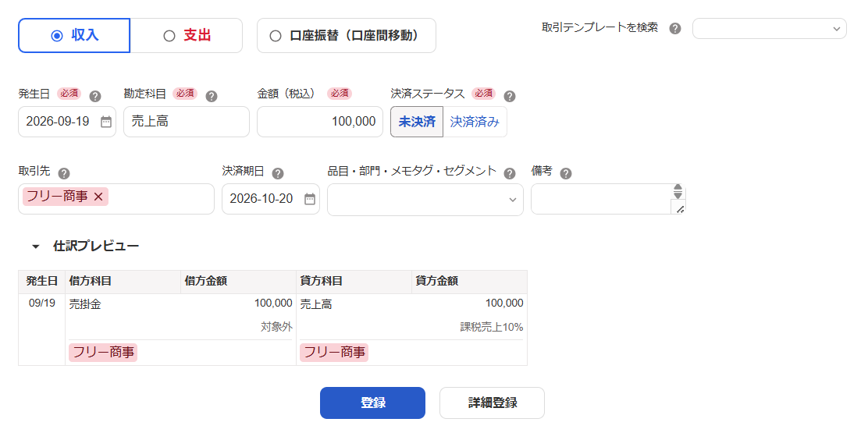Click help icon beside 品目・部門・メモタグ・セグメント
Image resolution: width=868 pixels, height=440 pixels.
click(x=509, y=173)
